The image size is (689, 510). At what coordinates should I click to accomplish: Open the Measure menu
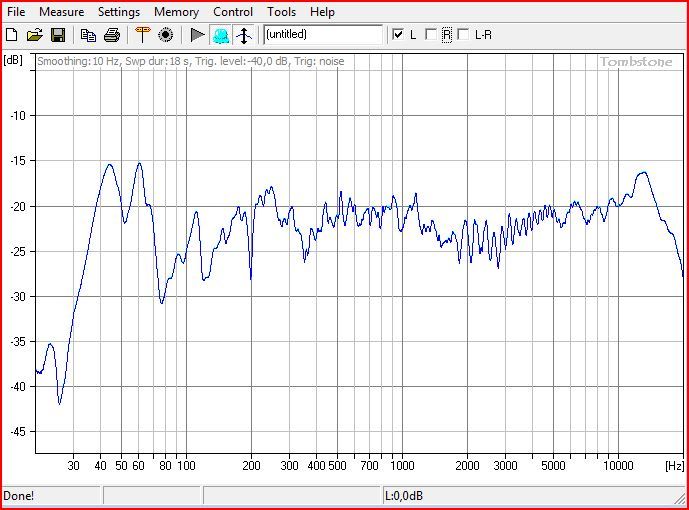[x=61, y=12]
